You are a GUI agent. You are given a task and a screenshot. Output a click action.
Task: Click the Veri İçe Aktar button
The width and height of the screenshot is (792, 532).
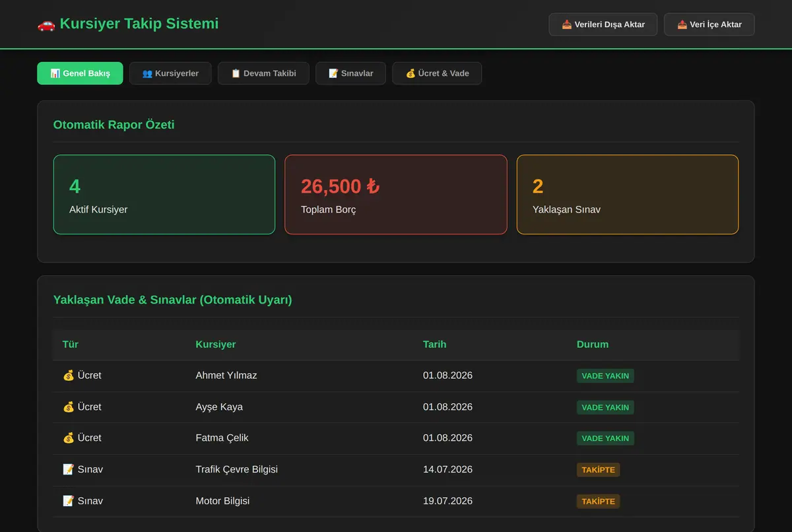point(709,24)
